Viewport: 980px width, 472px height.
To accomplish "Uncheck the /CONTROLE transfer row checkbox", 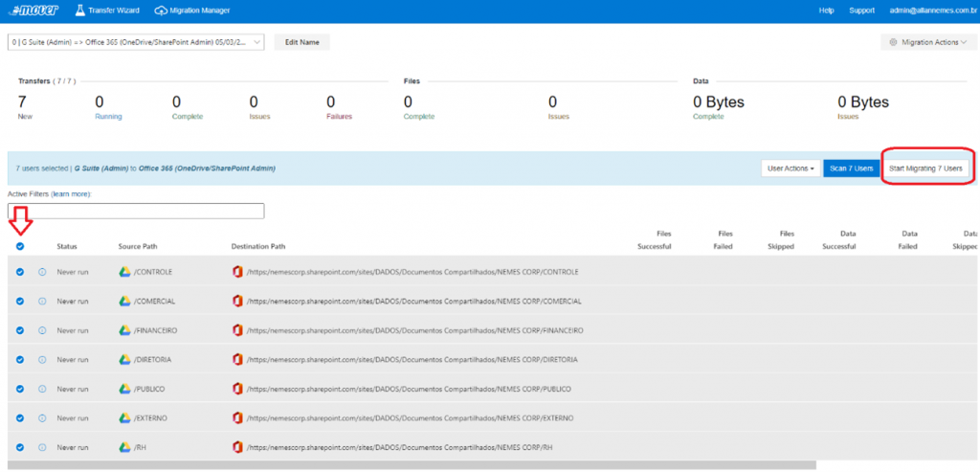I will (x=20, y=272).
